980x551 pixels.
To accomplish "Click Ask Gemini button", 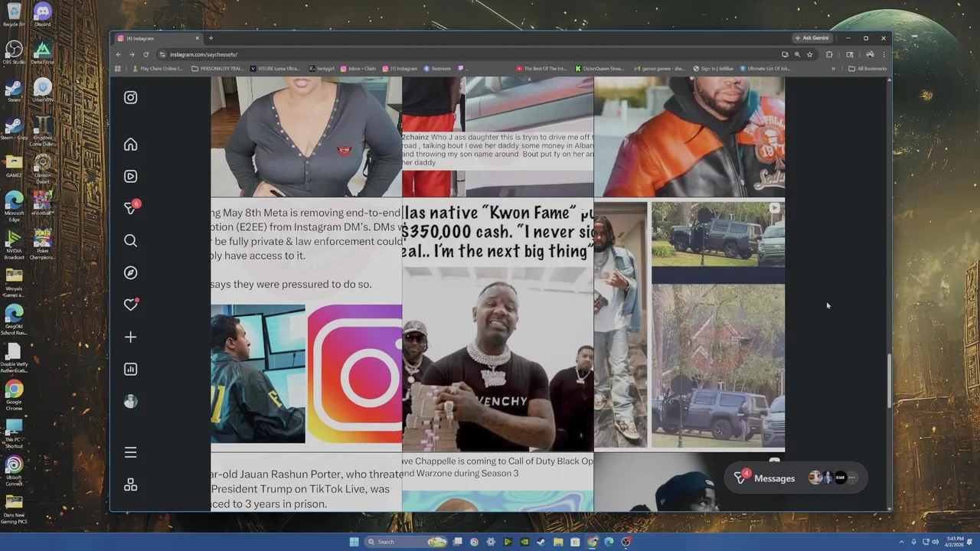I will 812,37.
